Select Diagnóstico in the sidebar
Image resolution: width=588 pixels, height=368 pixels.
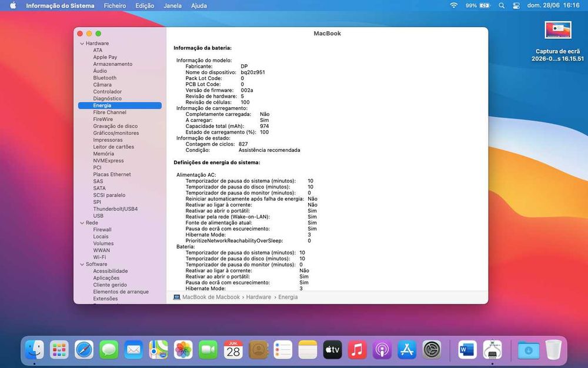pos(107,98)
